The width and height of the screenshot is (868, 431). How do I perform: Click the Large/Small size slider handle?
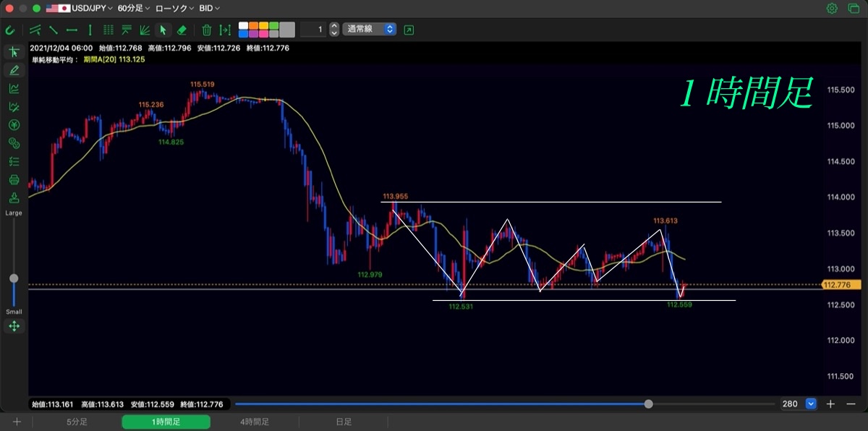(14, 278)
